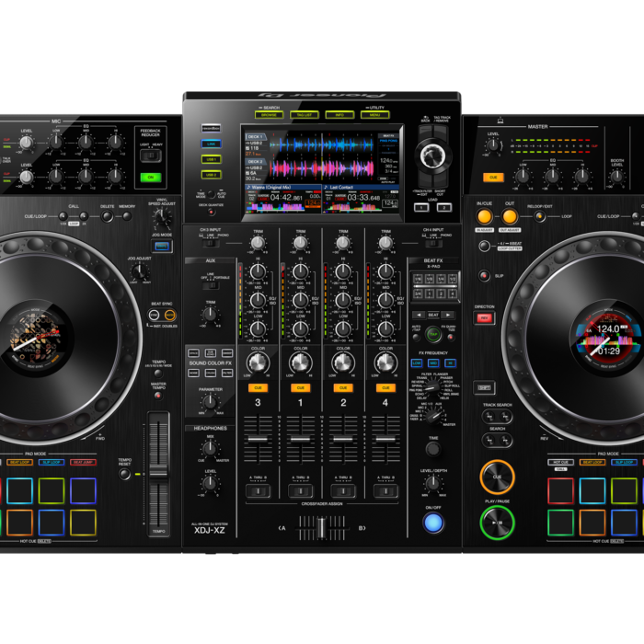Viewport: 644px width, 644px height.
Task: Toggle the deck QUANTIZE red button
Action: pos(211,212)
